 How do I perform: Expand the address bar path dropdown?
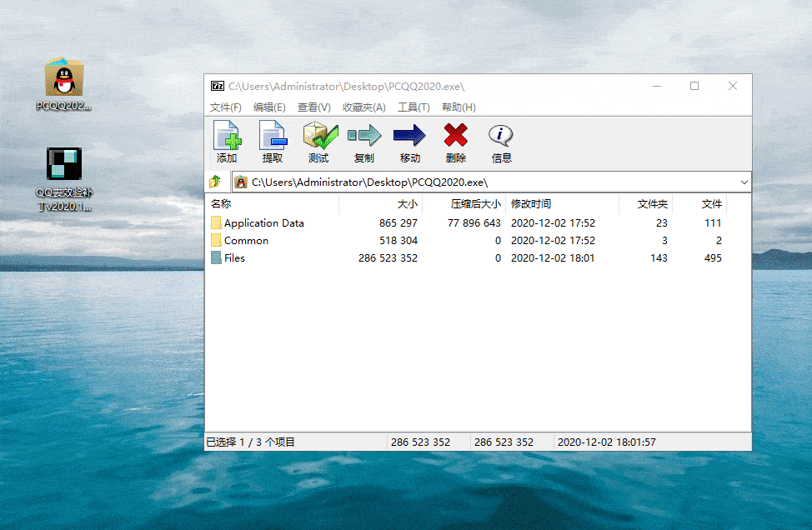pyautogui.click(x=744, y=182)
